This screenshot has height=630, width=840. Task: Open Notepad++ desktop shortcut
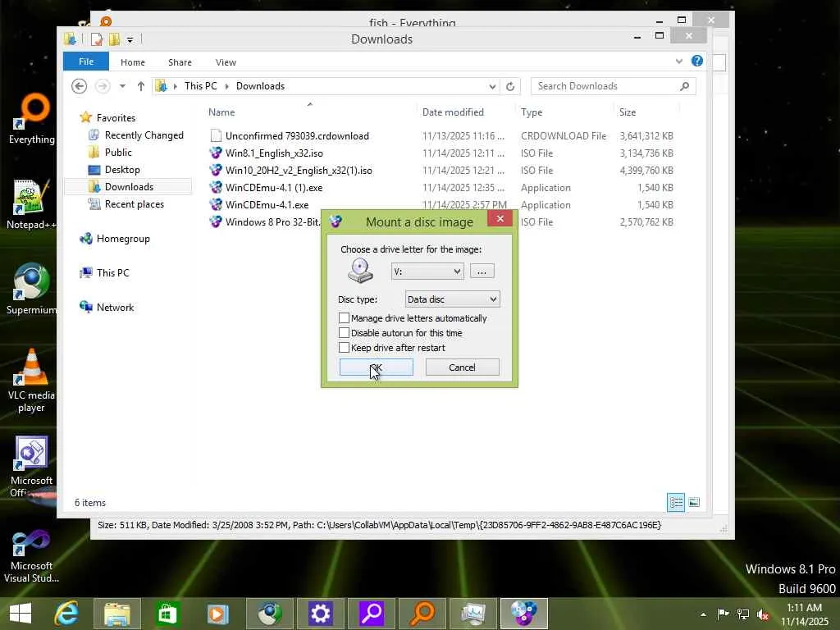click(30, 204)
